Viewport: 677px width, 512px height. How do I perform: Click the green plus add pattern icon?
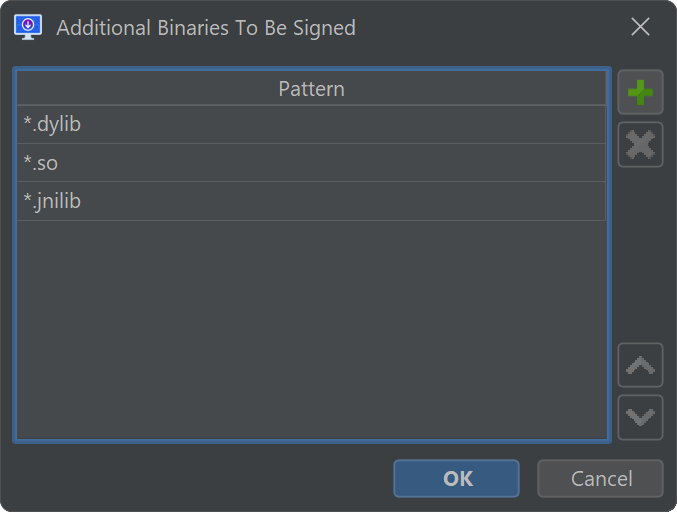click(x=640, y=93)
